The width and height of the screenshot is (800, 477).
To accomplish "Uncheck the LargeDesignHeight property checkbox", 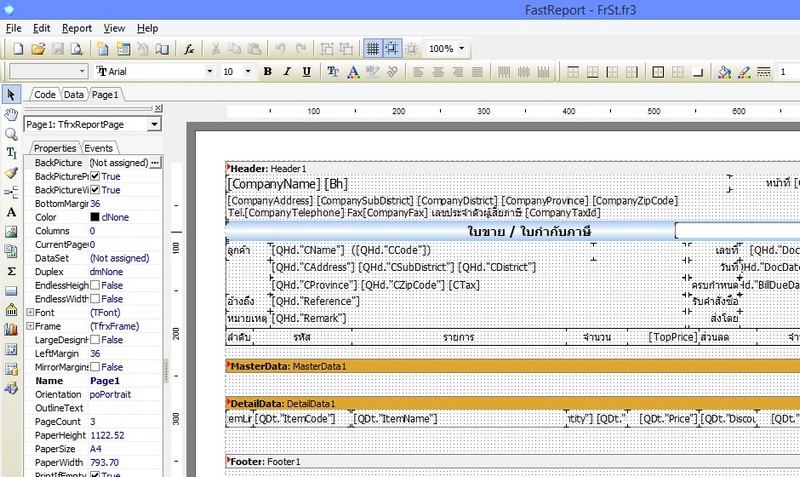I will (x=95, y=340).
